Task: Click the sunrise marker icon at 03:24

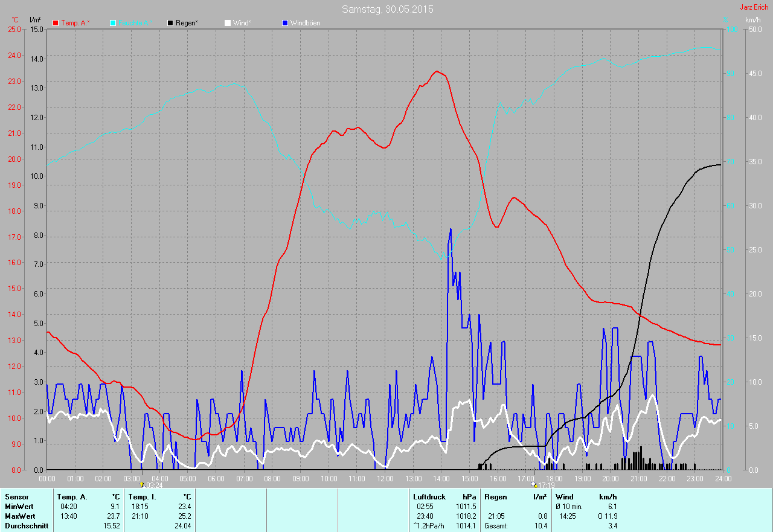Action: point(142,484)
